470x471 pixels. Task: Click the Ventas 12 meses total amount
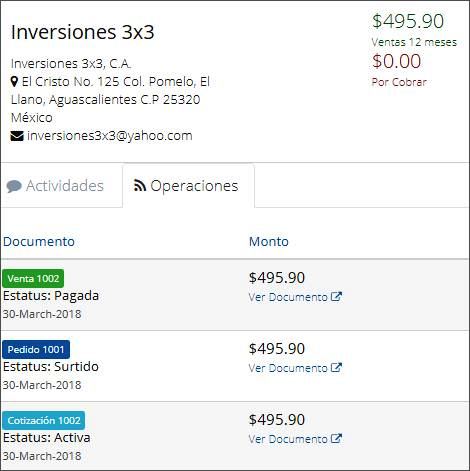tap(408, 21)
